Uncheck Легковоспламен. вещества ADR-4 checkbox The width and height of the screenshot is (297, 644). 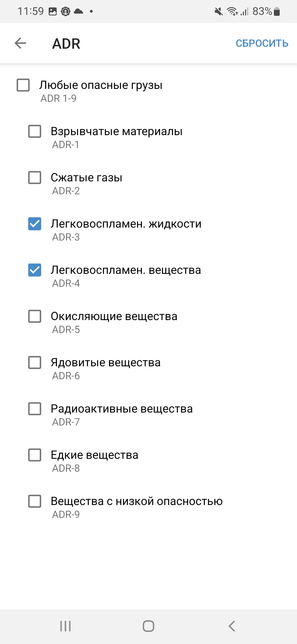35,270
